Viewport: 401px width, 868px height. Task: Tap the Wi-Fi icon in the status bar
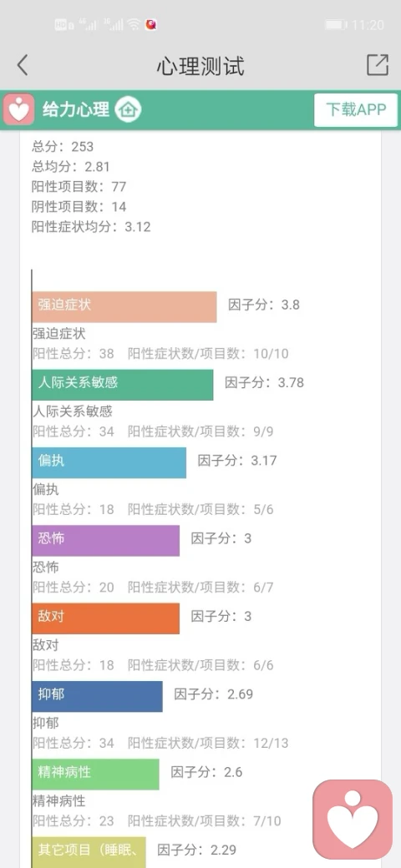133,24
